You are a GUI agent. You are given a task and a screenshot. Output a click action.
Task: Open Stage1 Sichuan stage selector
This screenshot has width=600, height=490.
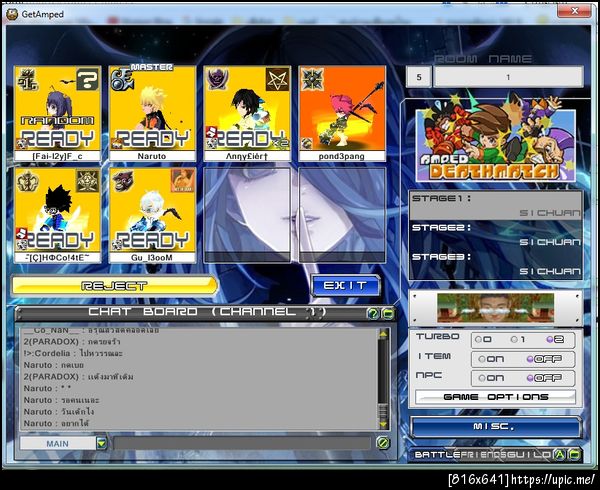[x=496, y=205]
